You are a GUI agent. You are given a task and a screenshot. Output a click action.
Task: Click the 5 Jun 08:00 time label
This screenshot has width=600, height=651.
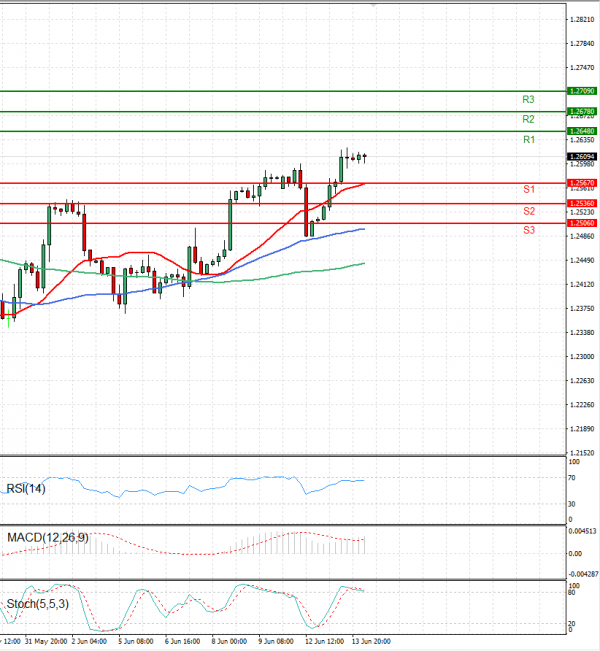pyautogui.click(x=136, y=641)
